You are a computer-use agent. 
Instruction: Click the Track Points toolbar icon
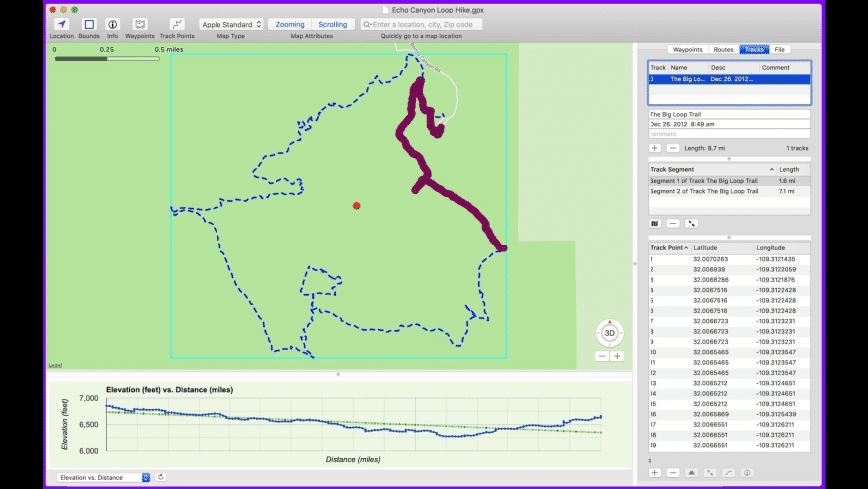(x=177, y=24)
